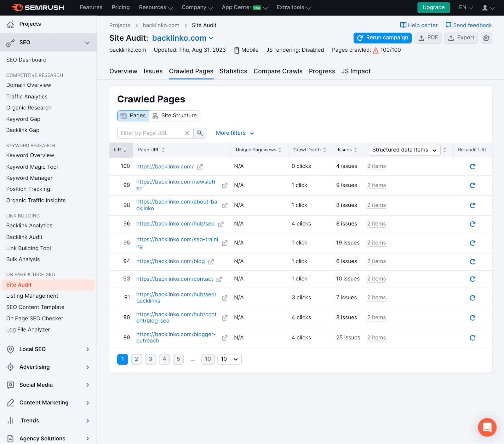Open Site Audit settings gear

click(x=486, y=38)
